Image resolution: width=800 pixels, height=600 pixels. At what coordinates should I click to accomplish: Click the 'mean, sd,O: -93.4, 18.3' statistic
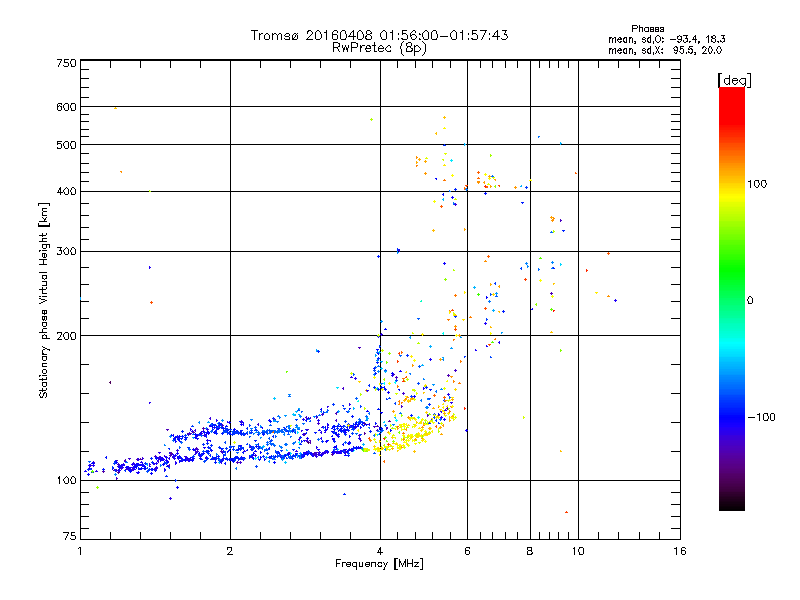(666, 39)
